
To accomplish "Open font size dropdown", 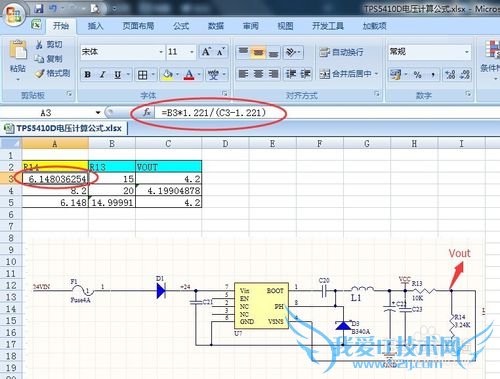I will click(192, 52).
